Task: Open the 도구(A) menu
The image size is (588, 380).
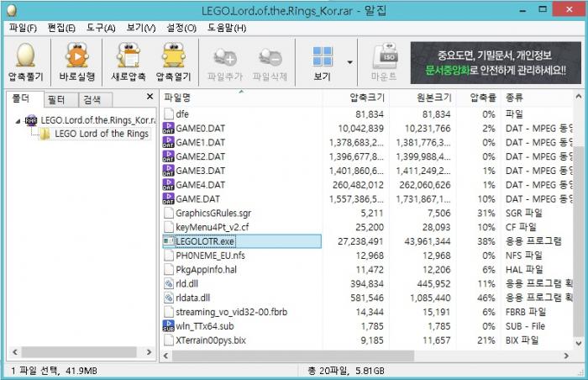Action: [101, 28]
